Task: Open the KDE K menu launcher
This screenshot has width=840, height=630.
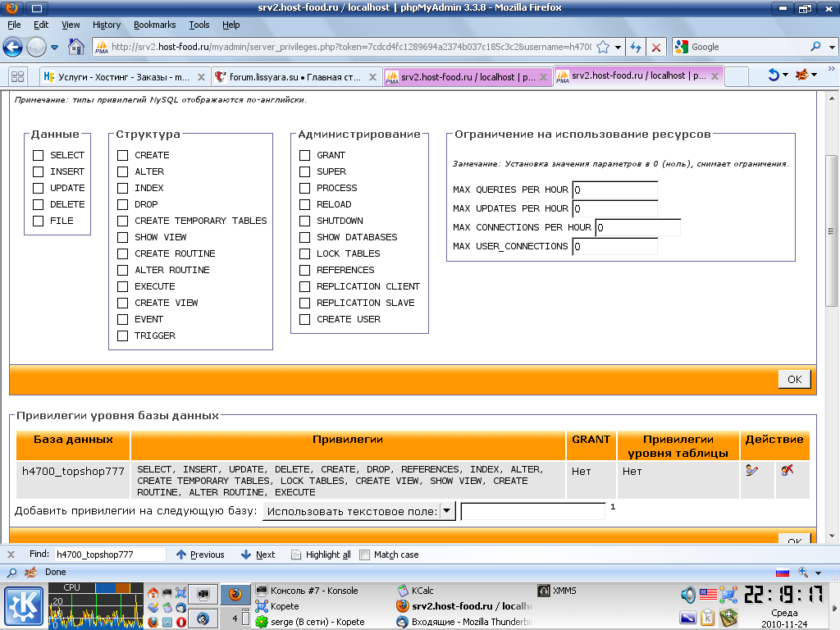Action: point(24,606)
